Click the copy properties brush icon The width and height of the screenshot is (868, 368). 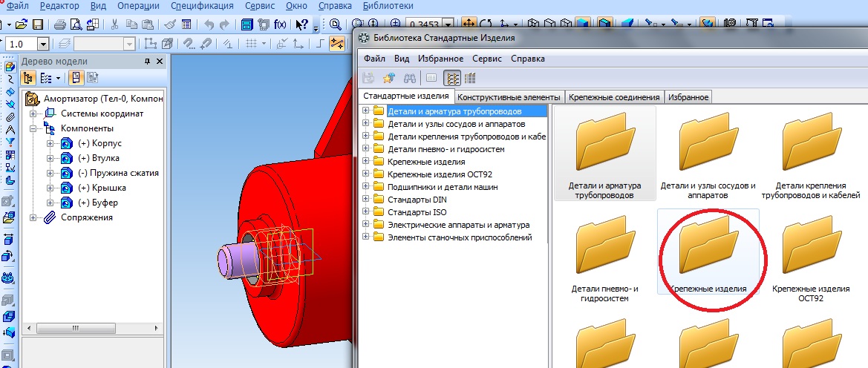(x=170, y=24)
